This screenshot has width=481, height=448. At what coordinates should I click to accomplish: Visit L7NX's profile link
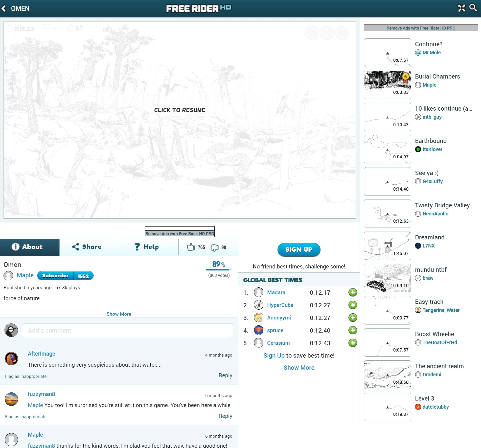(x=429, y=246)
